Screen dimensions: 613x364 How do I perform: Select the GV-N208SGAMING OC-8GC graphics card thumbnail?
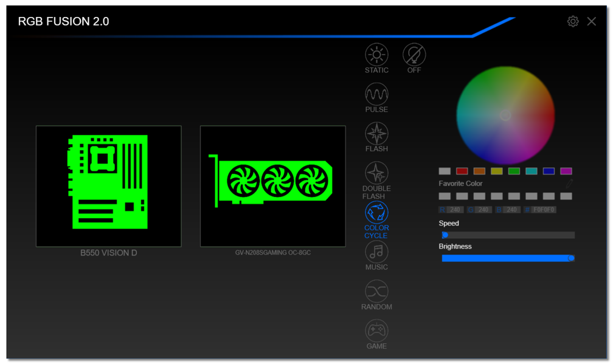(273, 186)
